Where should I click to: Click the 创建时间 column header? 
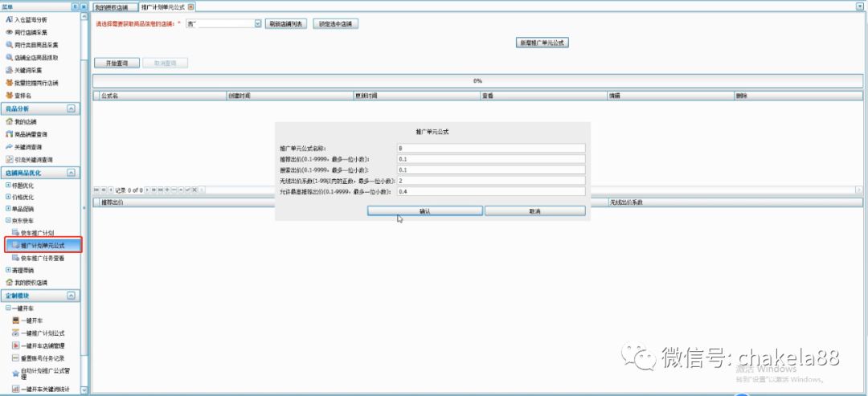289,96
